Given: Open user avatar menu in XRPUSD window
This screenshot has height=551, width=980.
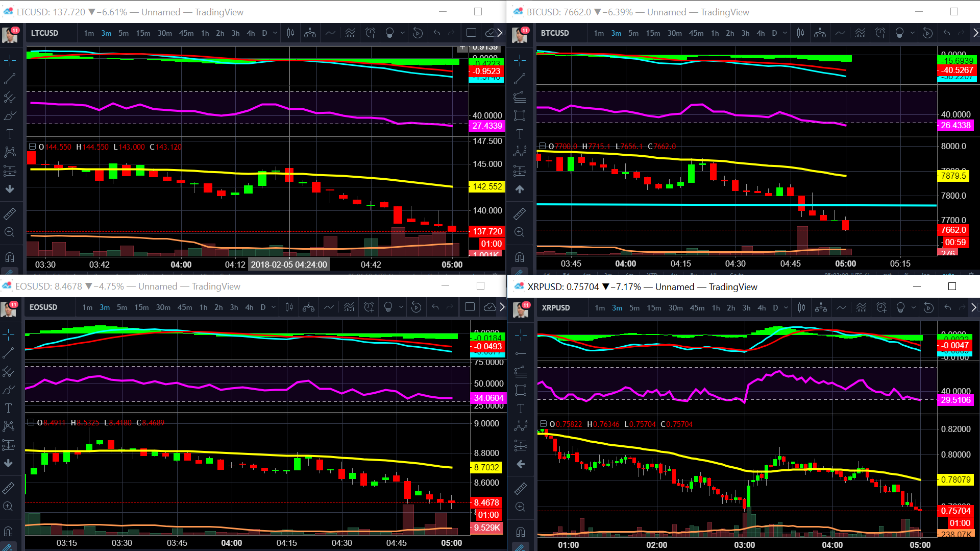Looking at the screenshot, I should coord(521,309).
